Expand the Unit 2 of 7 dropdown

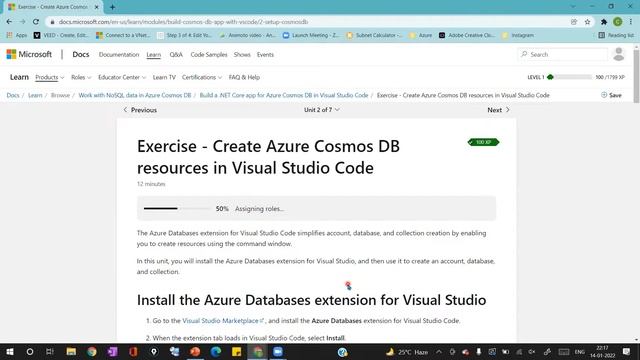tap(322, 110)
